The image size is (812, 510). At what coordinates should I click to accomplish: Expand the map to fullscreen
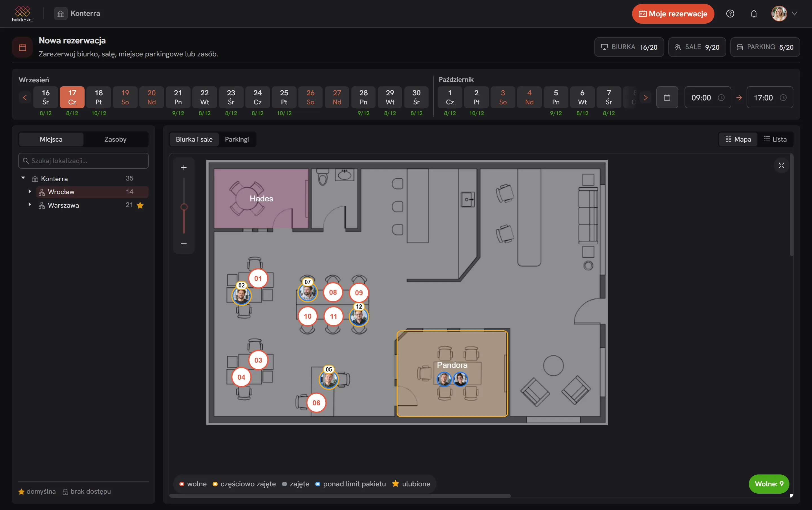click(x=781, y=165)
